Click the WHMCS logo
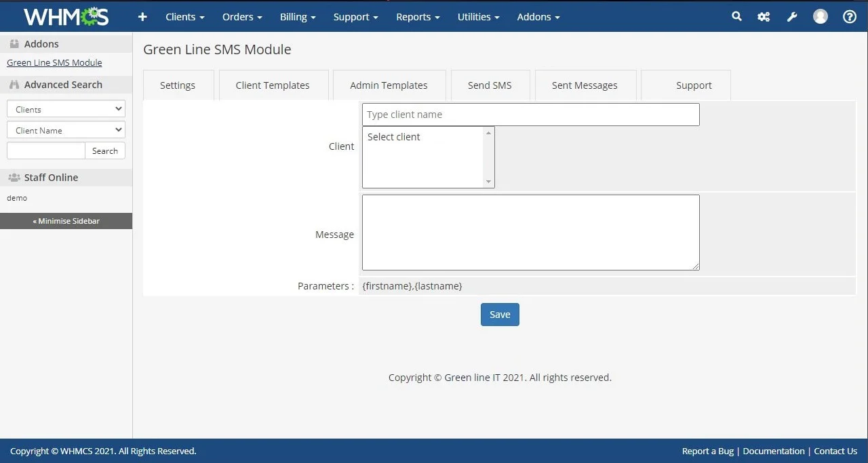Image resolution: width=868 pixels, height=463 pixels. tap(64, 16)
